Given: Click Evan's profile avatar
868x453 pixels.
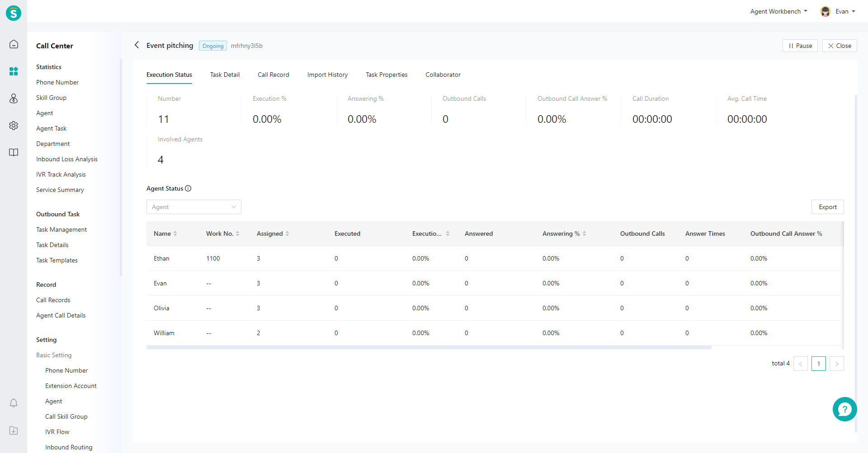Looking at the screenshot, I should click(826, 11).
